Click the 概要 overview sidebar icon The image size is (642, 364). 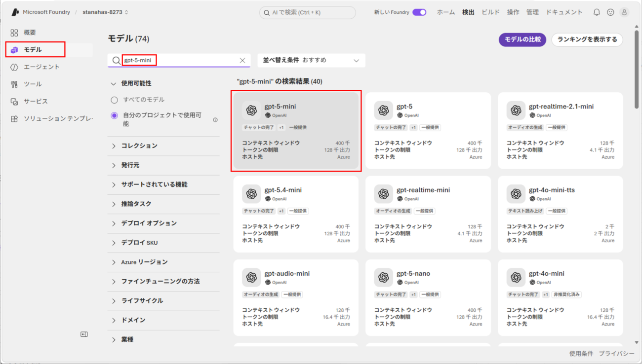click(14, 33)
